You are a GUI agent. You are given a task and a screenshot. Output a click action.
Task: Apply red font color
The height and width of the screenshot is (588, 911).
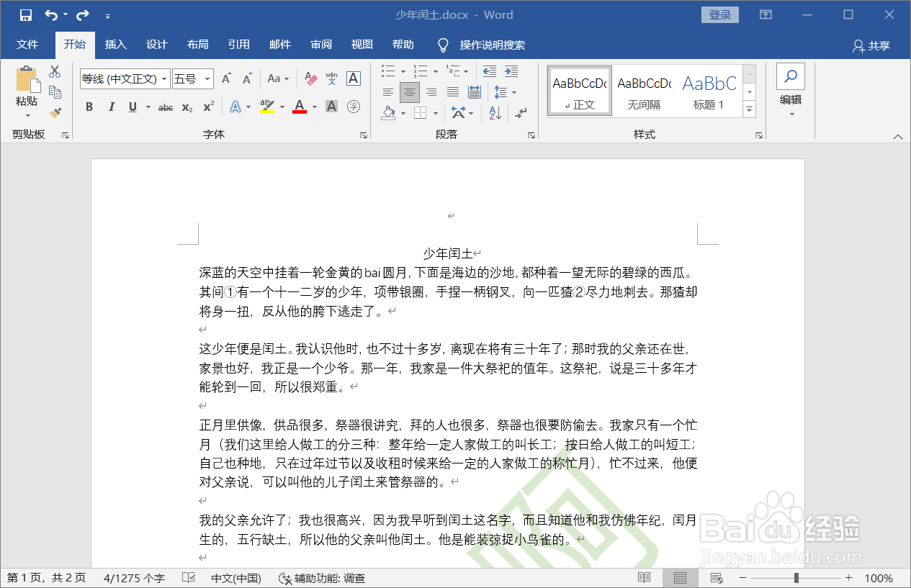point(300,107)
